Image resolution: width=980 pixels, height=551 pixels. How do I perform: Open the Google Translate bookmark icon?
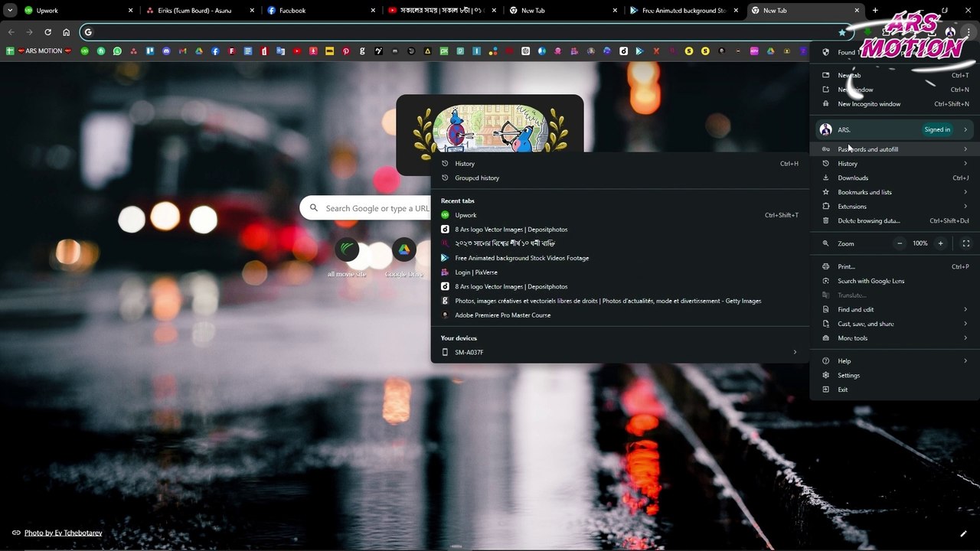click(x=280, y=51)
